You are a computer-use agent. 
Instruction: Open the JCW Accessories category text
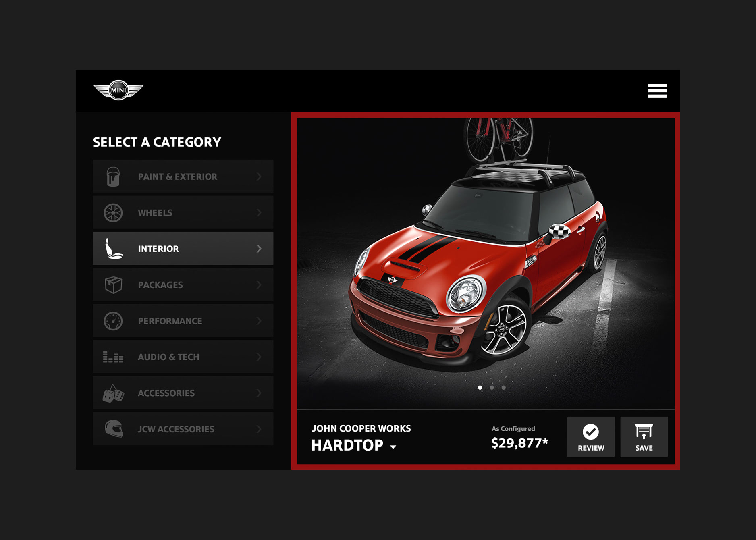pyautogui.click(x=176, y=429)
